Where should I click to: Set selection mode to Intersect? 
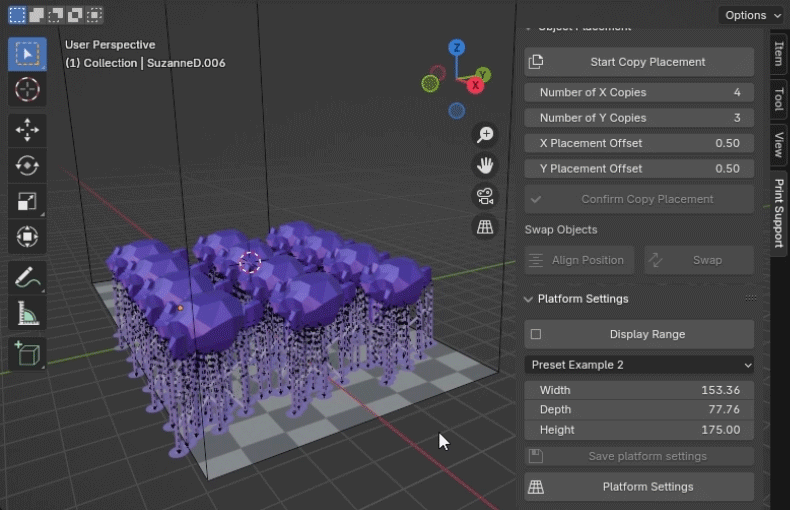point(94,15)
